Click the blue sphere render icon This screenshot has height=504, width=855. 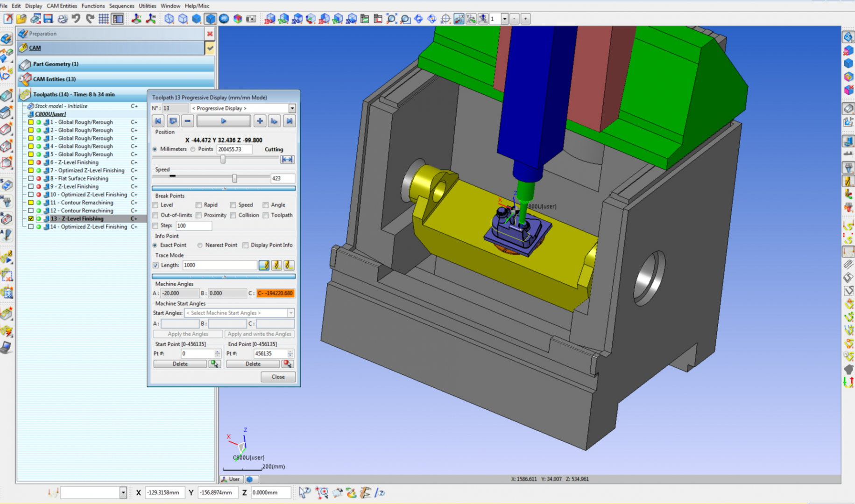(x=224, y=19)
